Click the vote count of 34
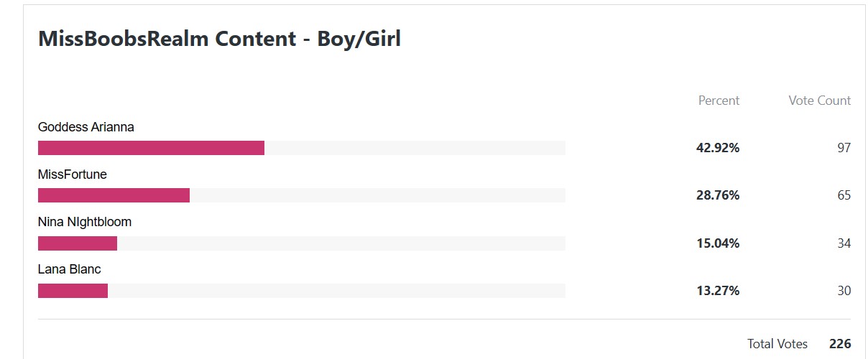868x359 pixels. (844, 243)
